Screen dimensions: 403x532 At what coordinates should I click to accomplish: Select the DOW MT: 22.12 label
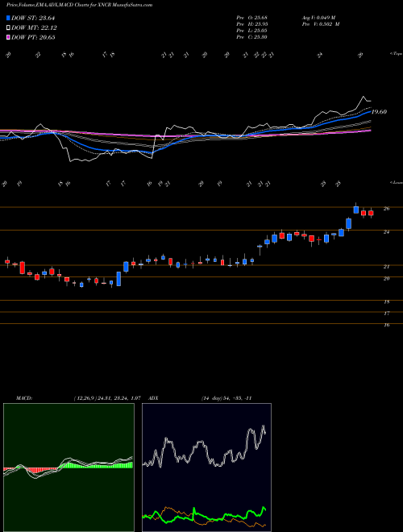click(34, 27)
